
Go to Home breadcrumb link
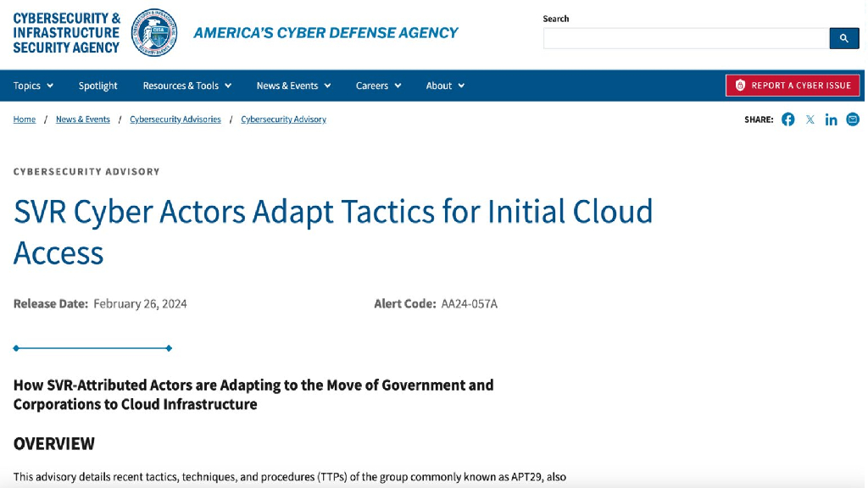[25, 119]
